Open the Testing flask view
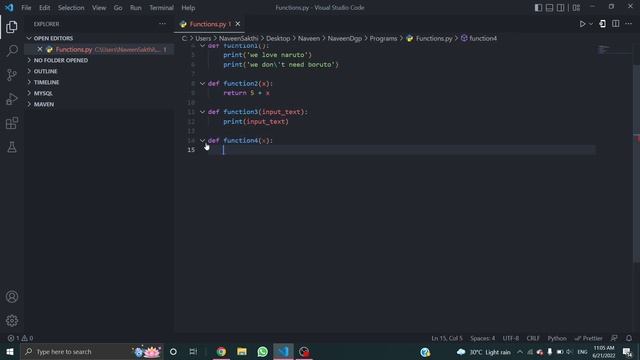This screenshot has height=360, width=640. click(12, 147)
